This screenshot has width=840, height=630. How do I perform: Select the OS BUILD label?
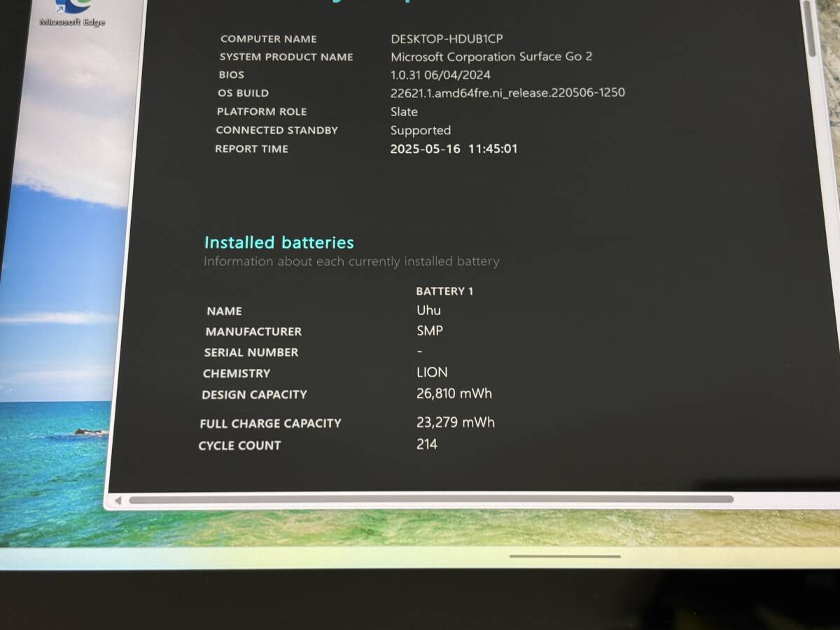point(243,93)
